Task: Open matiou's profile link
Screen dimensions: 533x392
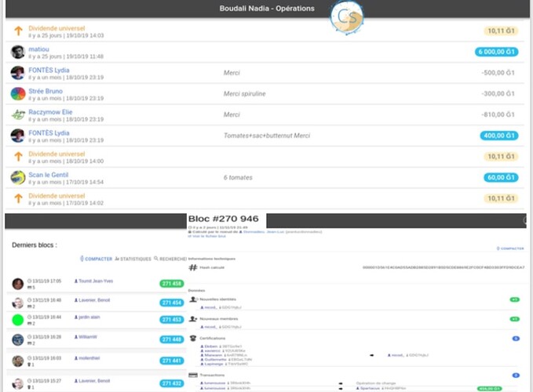Action: pos(38,49)
